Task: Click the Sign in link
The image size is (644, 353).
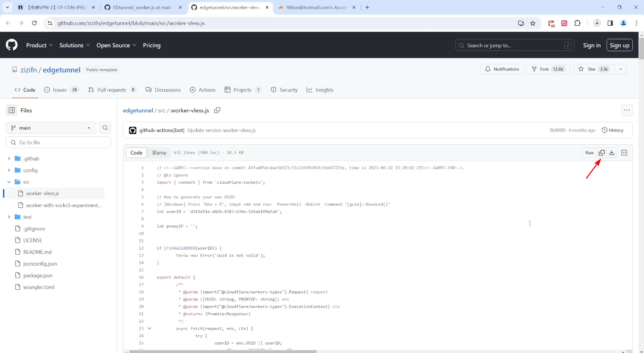Action: (592, 45)
